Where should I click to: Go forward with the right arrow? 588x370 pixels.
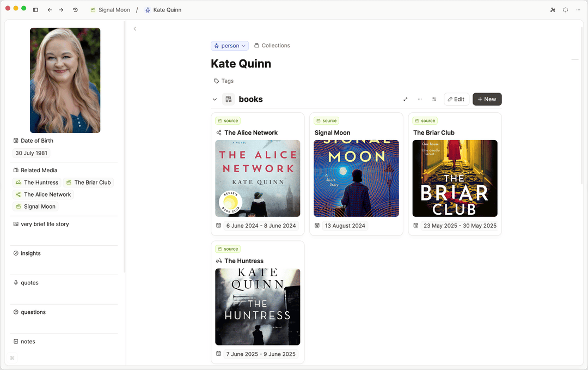pos(61,10)
